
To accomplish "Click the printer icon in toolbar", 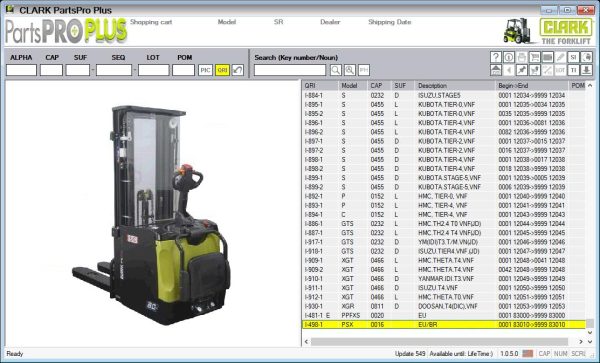I will [522, 57].
